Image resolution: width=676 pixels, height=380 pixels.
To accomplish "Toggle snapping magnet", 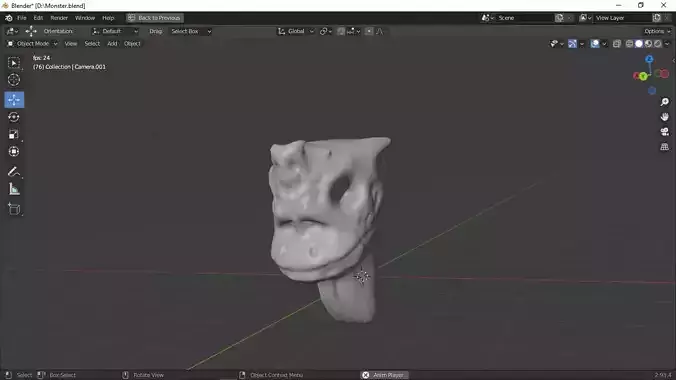I will [x=341, y=31].
